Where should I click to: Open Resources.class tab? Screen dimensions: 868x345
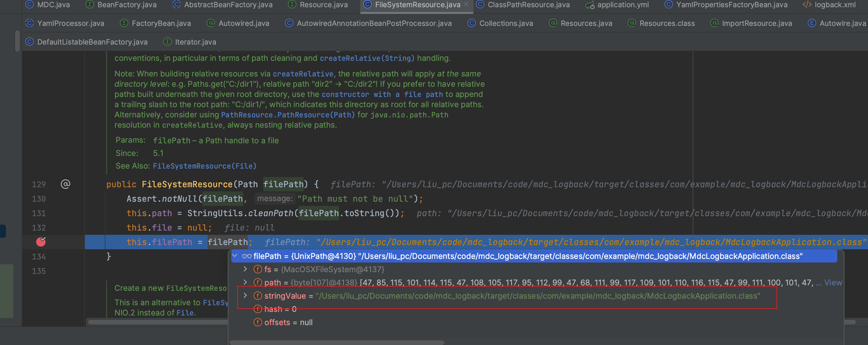[661, 23]
